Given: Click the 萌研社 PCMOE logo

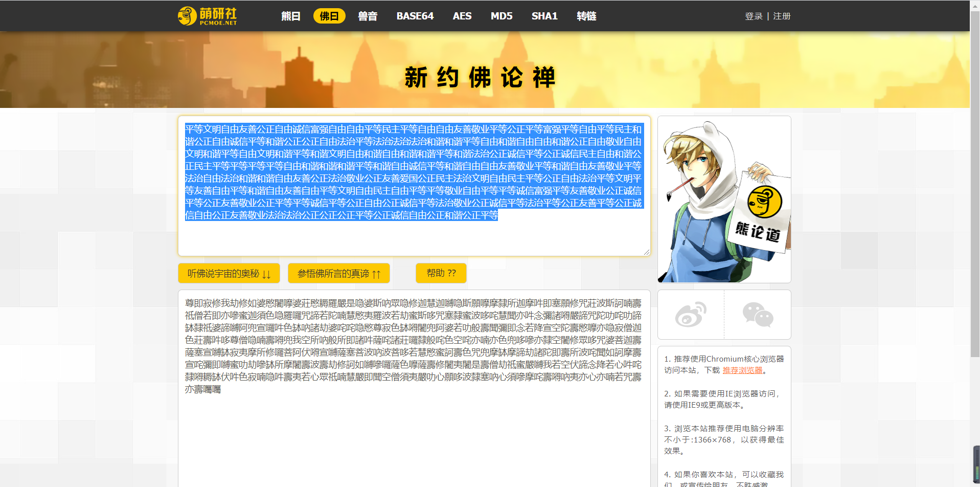Looking at the screenshot, I should 208,16.
